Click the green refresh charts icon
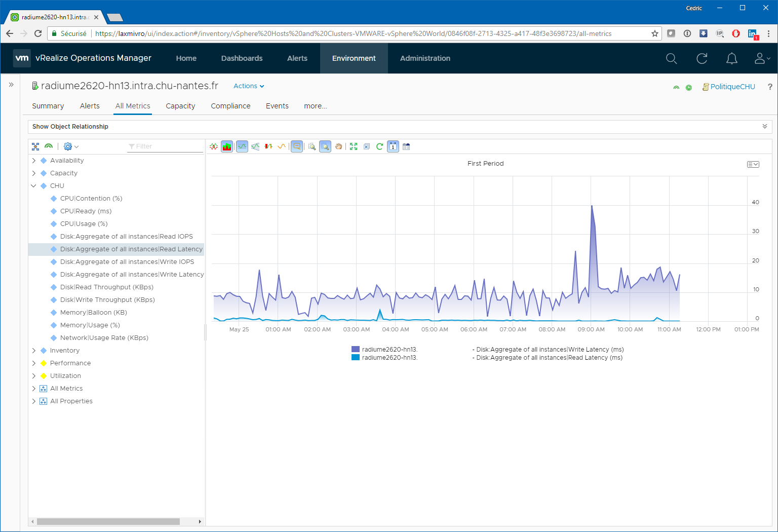 click(379, 146)
